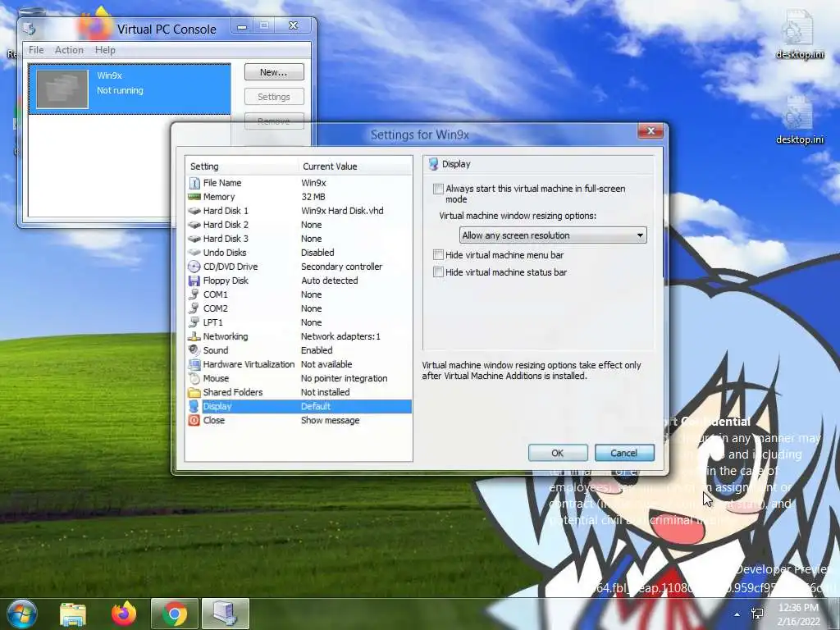The height and width of the screenshot is (630, 840).
Task: Select the Disabled value for Undo Disks
Action: (x=317, y=253)
